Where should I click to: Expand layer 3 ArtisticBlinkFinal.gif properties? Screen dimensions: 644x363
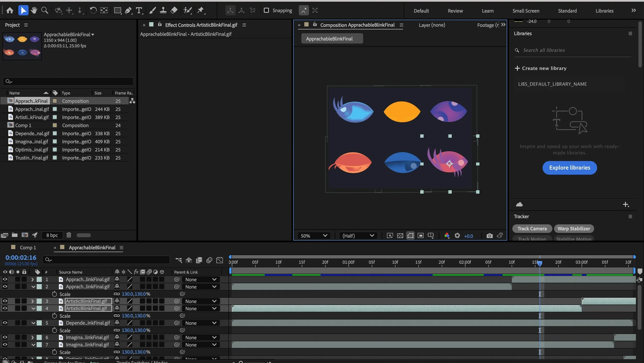click(x=32, y=301)
